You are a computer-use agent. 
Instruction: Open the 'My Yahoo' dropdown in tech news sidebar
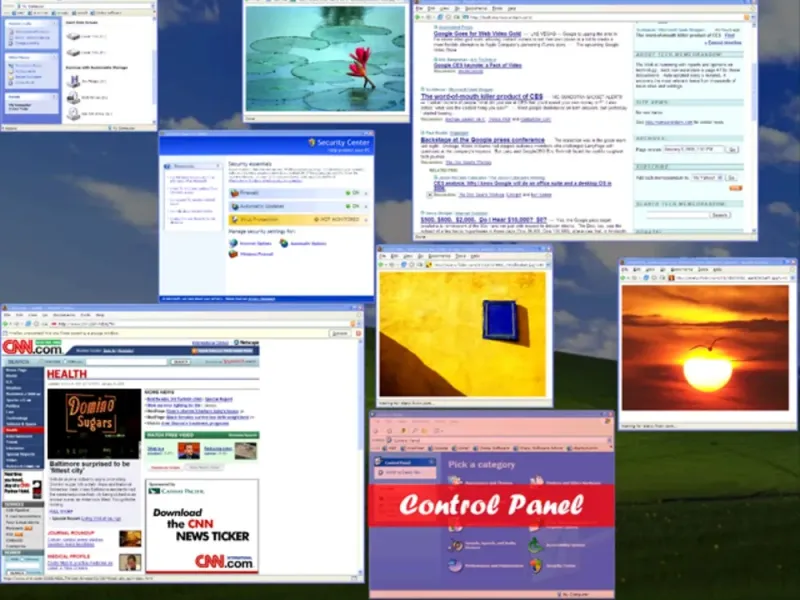[707, 178]
